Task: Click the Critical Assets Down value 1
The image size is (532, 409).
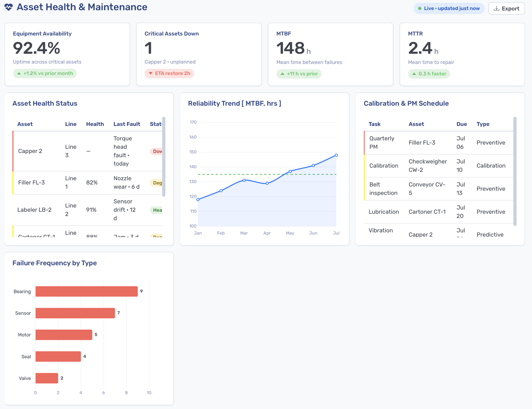Action: tap(148, 48)
